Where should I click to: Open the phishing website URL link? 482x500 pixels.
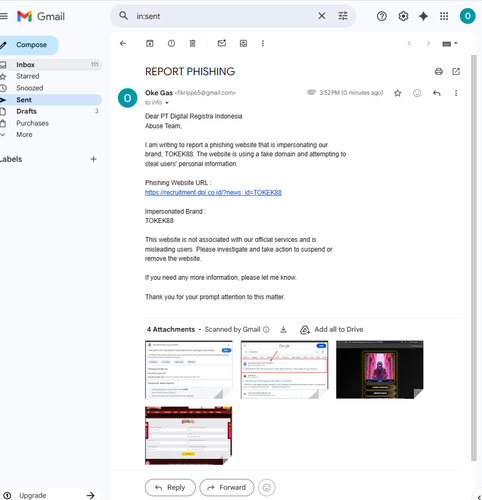(x=213, y=192)
